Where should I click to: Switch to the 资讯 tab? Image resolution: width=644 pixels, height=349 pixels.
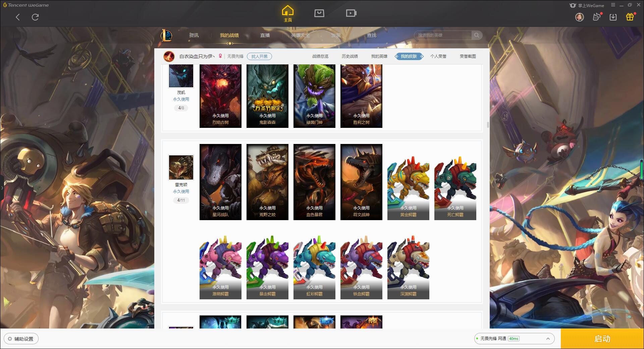point(194,35)
